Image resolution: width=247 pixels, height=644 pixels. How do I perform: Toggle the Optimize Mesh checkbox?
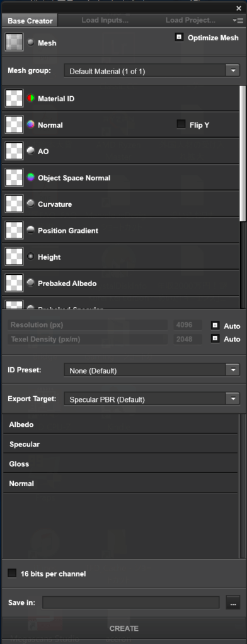coord(179,38)
